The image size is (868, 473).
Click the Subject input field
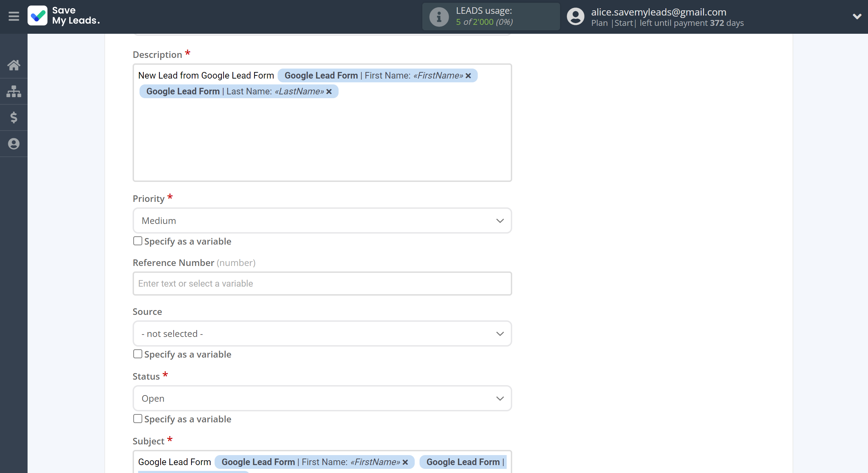pyautogui.click(x=322, y=462)
